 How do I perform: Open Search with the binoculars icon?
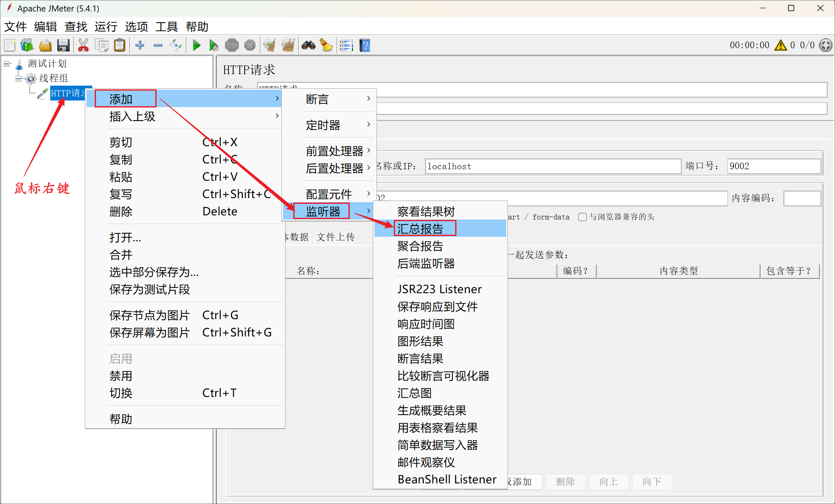[x=308, y=45]
